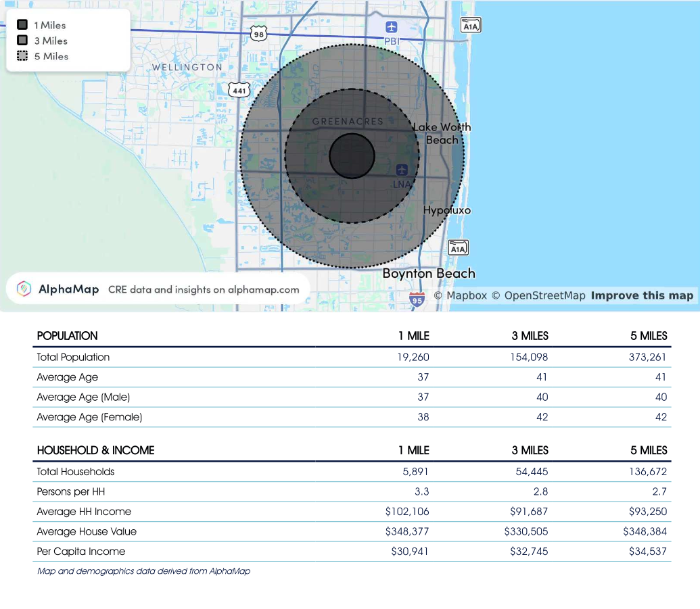Click the PBI airport icon

click(392, 27)
